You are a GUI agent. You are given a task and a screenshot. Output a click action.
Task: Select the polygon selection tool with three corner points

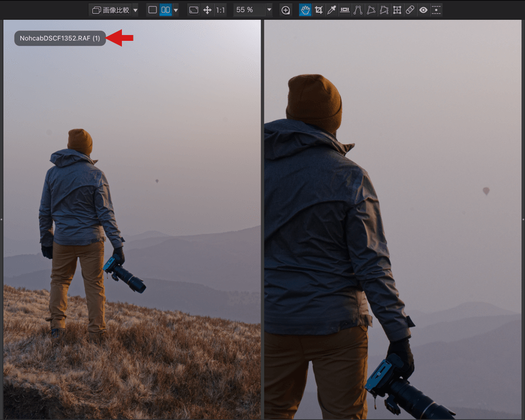point(370,10)
